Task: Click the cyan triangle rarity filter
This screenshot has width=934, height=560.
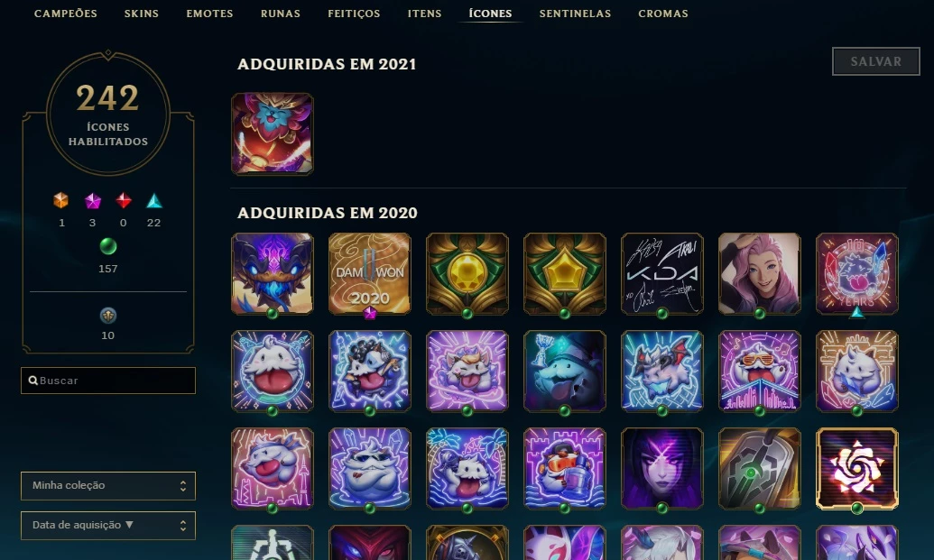Action: click(x=154, y=200)
